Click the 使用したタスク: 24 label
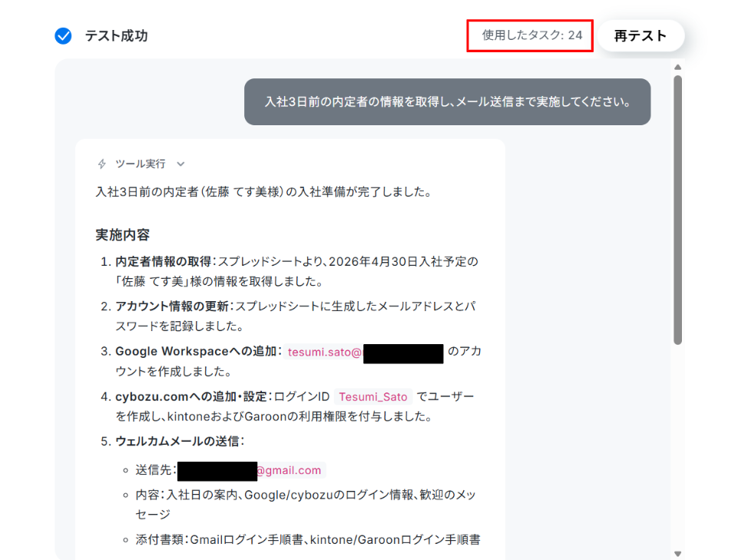The width and height of the screenshot is (738, 560). pyautogui.click(x=532, y=35)
